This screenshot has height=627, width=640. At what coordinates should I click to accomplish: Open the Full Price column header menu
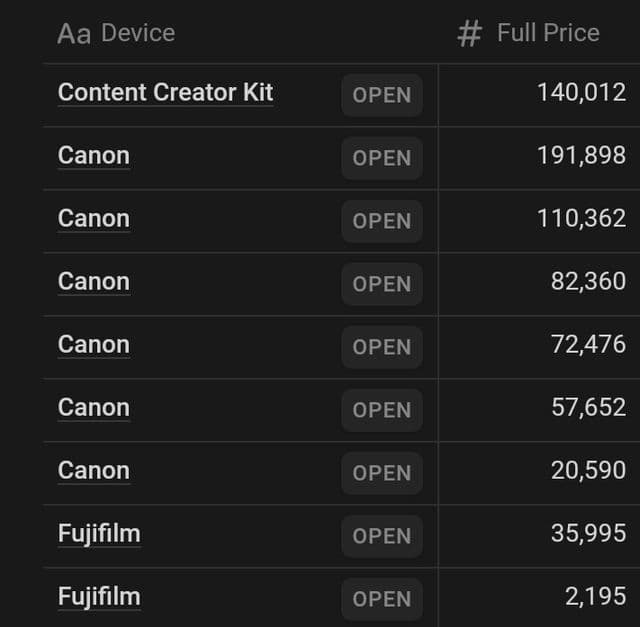point(539,33)
